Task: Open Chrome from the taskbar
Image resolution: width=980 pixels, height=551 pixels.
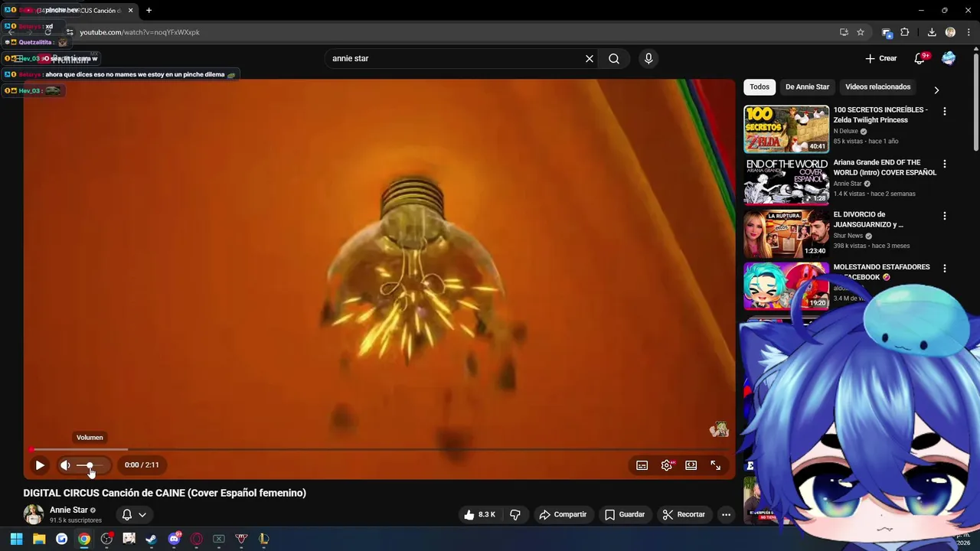Action: [x=84, y=539]
